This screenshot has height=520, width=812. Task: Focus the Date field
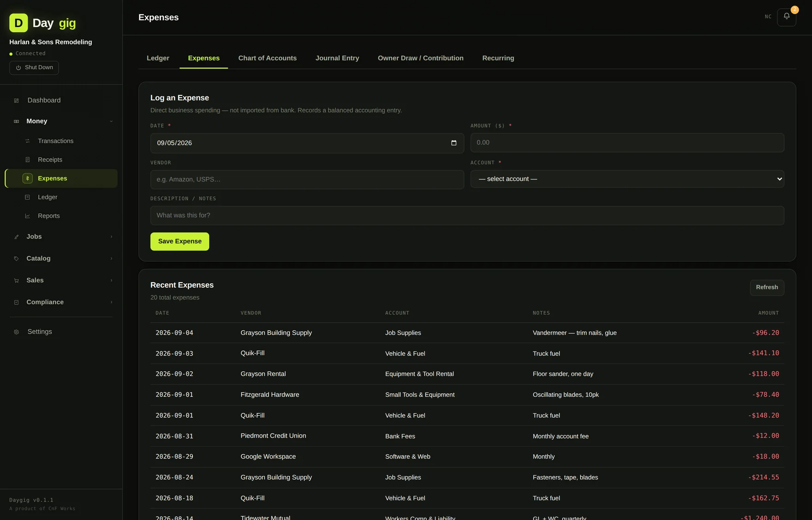pyautogui.click(x=307, y=143)
